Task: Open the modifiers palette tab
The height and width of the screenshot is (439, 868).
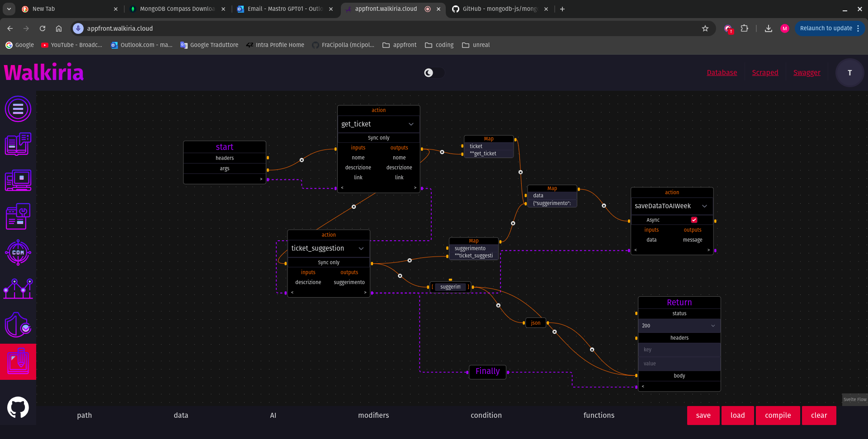Action: (373, 415)
